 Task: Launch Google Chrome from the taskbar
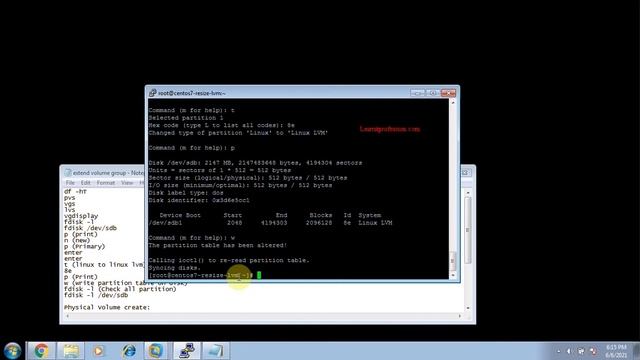(41, 351)
